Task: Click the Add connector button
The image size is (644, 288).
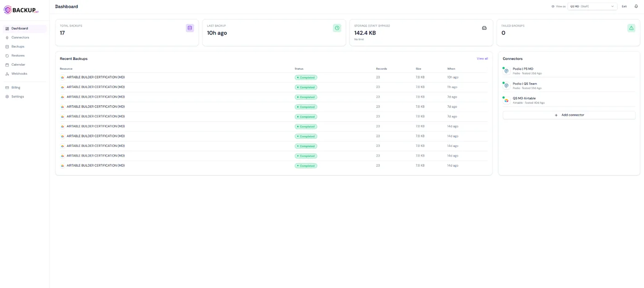Action: (569, 115)
